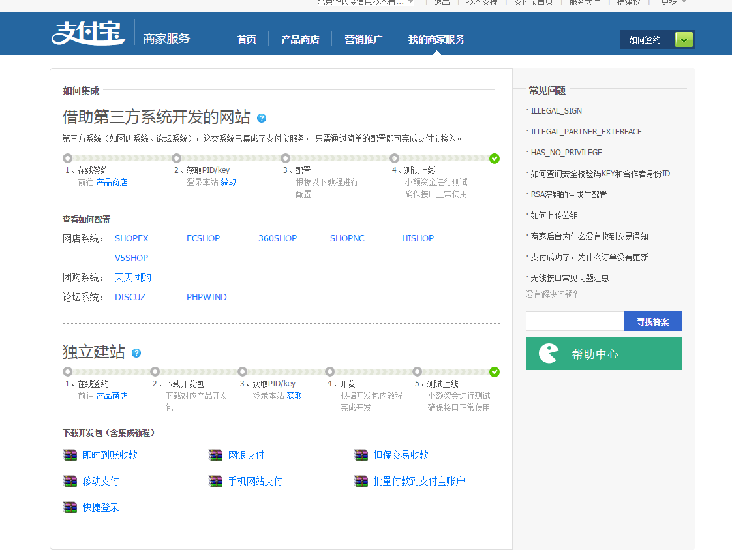Open FAQ 如何上传公钥
The height and width of the screenshot is (560, 732).
pos(554,215)
